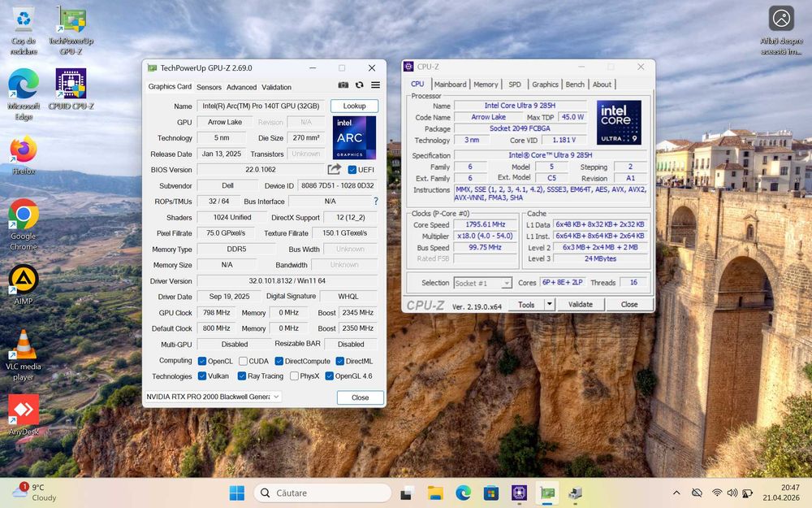Click the Intel Core Ultra 9 logo

tap(619, 123)
